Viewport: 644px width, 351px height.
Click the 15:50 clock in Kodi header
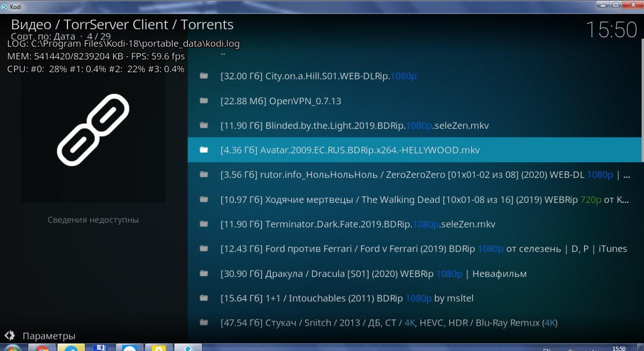[x=611, y=30]
